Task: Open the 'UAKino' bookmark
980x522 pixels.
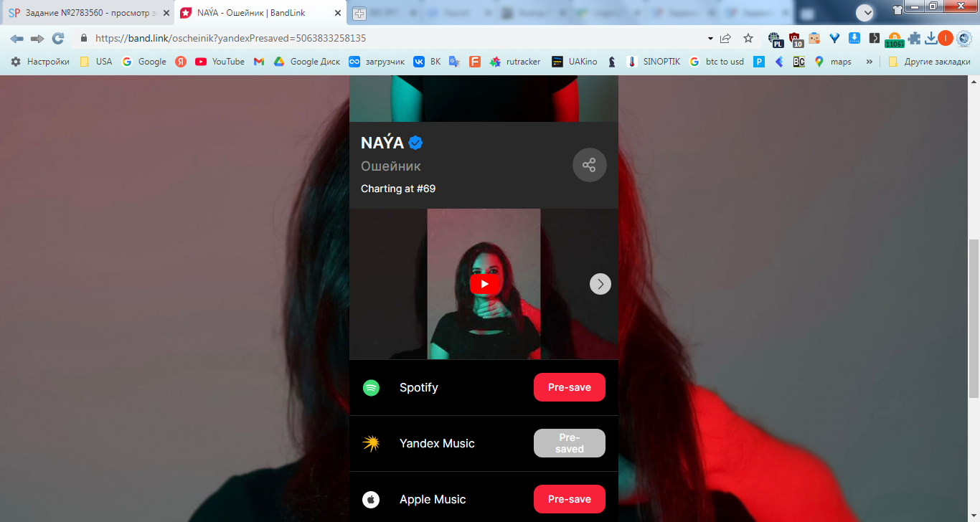Action: [x=575, y=62]
